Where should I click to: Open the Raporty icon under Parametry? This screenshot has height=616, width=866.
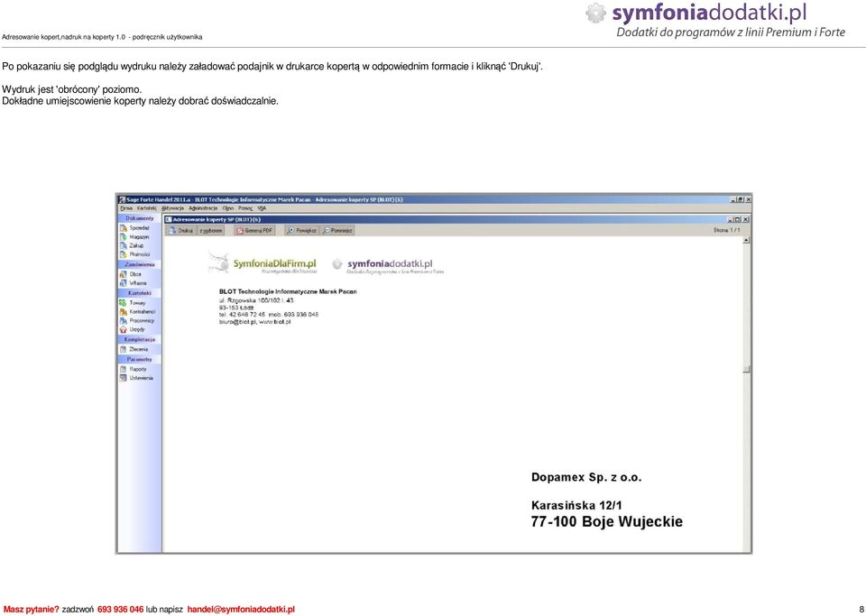(124, 369)
